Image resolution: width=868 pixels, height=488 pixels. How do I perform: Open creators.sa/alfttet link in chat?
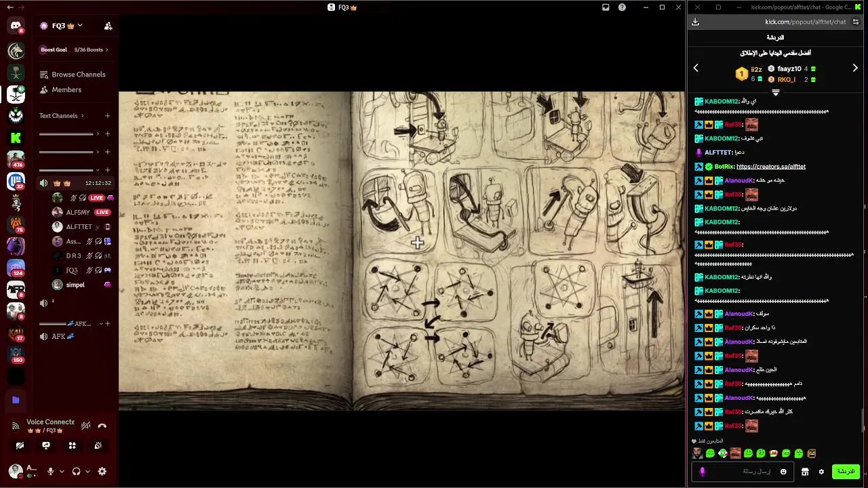coord(770,167)
